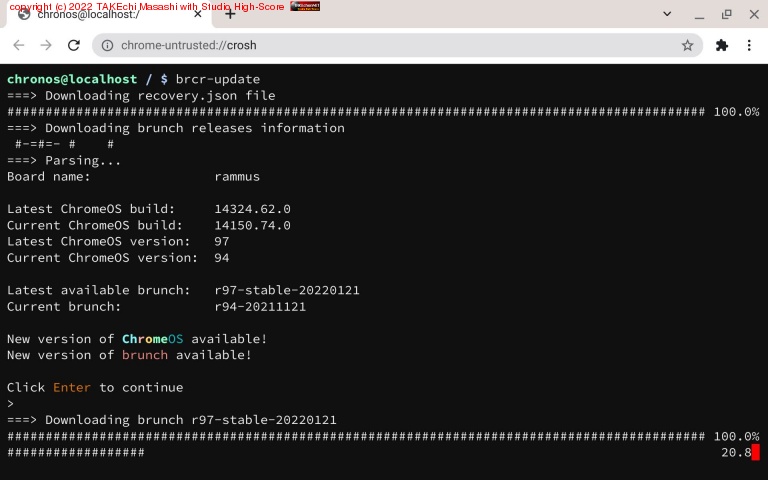Screen dimensions: 768x480
Task: Click the forward navigation arrow
Action: [x=46, y=45]
